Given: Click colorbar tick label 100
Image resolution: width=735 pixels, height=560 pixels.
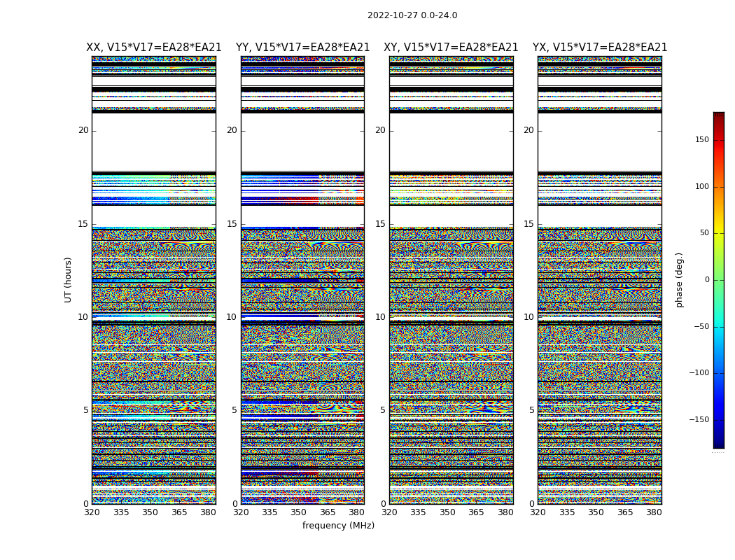Looking at the screenshot, I should click(702, 186).
